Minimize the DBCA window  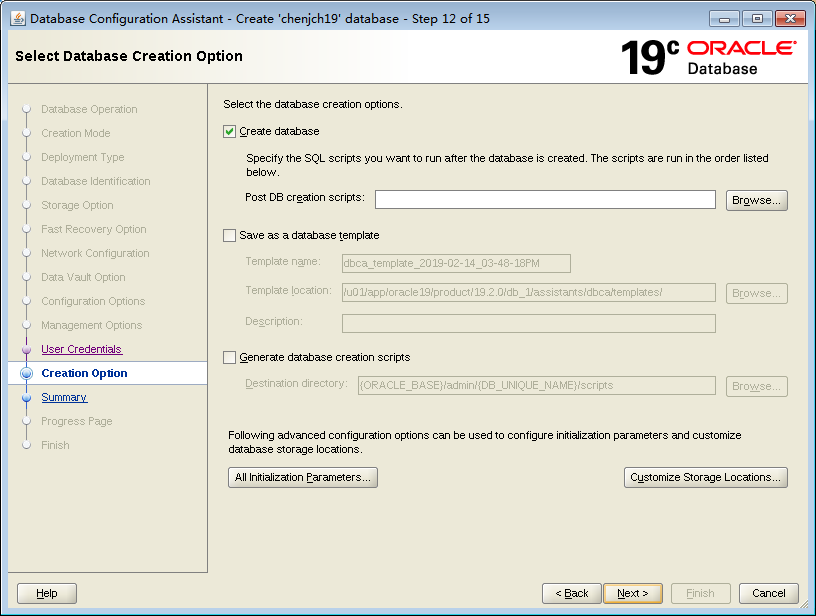(725, 17)
